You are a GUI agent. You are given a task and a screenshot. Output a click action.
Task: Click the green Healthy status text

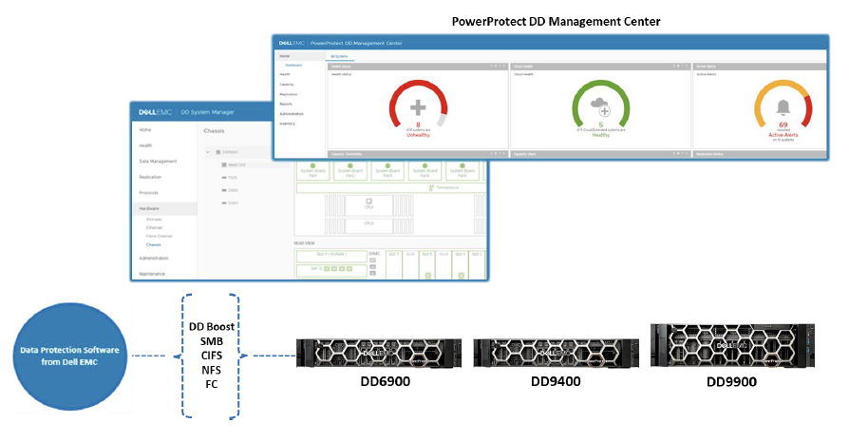[x=600, y=135]
